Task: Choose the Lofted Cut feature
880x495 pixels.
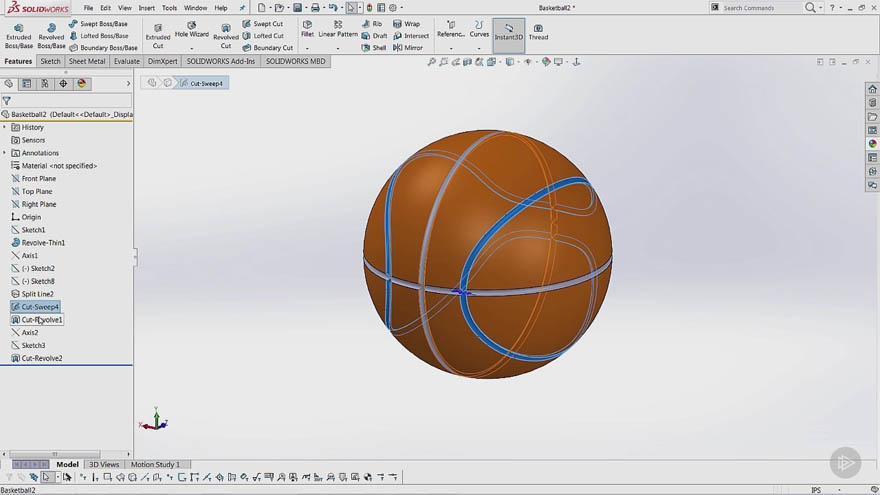Action: pyautogui.click(x=263, y=36)
